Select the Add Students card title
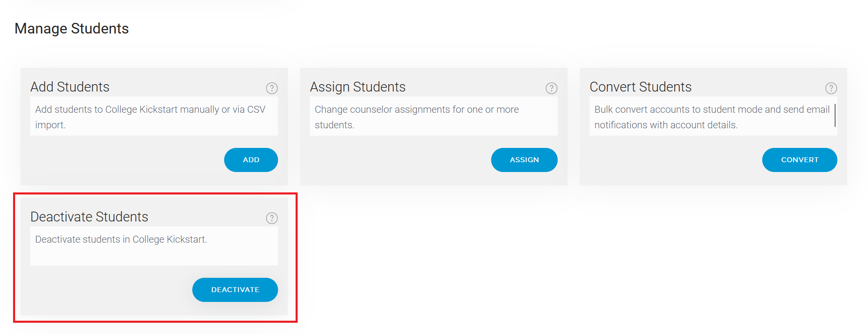The height and width of the screenshot is (335, 868). pyautogui.click(x=70, y=87)
